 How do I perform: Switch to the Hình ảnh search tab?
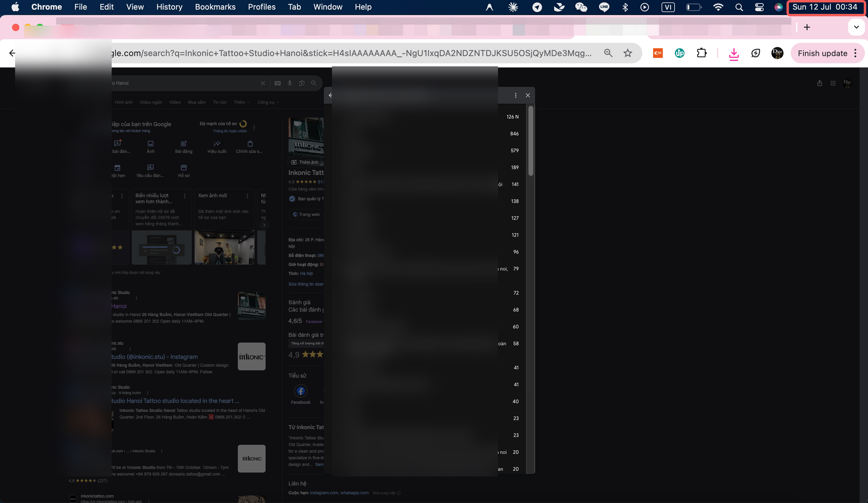tap(124, 102)
